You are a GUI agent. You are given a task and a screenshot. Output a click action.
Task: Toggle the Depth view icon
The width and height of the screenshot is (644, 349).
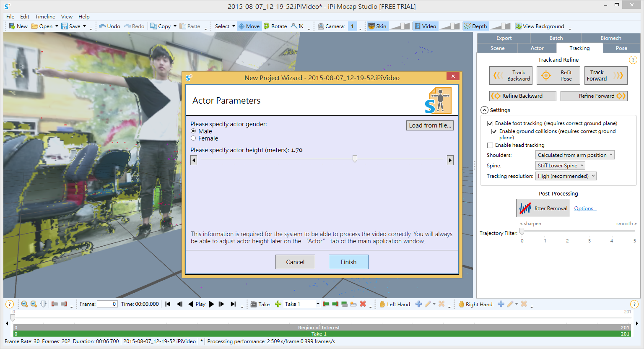[467, 26]
